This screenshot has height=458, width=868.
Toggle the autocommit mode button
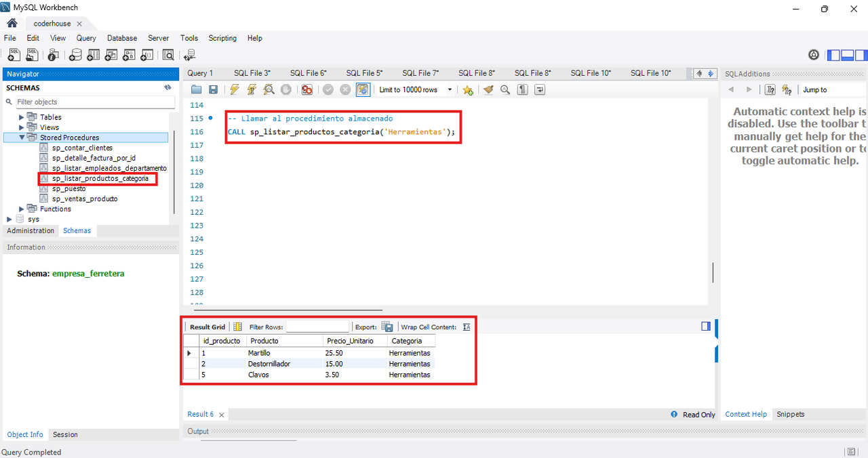[363, 89]
